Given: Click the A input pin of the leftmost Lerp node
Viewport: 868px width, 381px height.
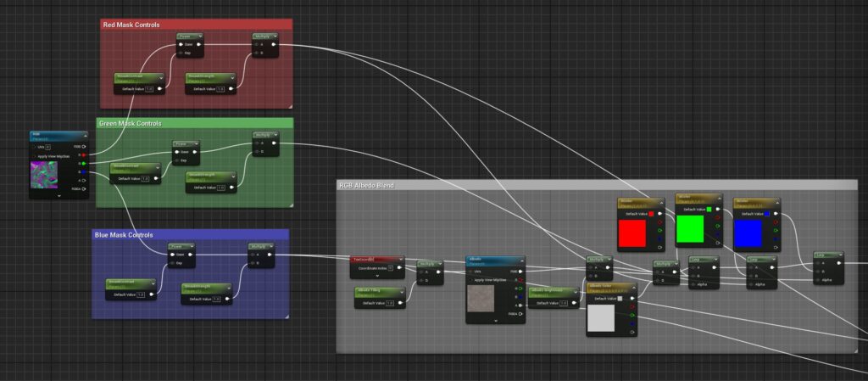Looking at the screenshot, I should pyautogui.click(x=693, y=267).
